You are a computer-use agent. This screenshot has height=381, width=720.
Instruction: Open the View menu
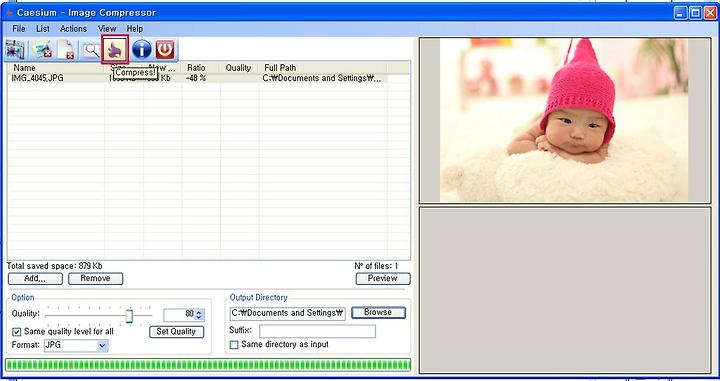[x=107, y=28]
